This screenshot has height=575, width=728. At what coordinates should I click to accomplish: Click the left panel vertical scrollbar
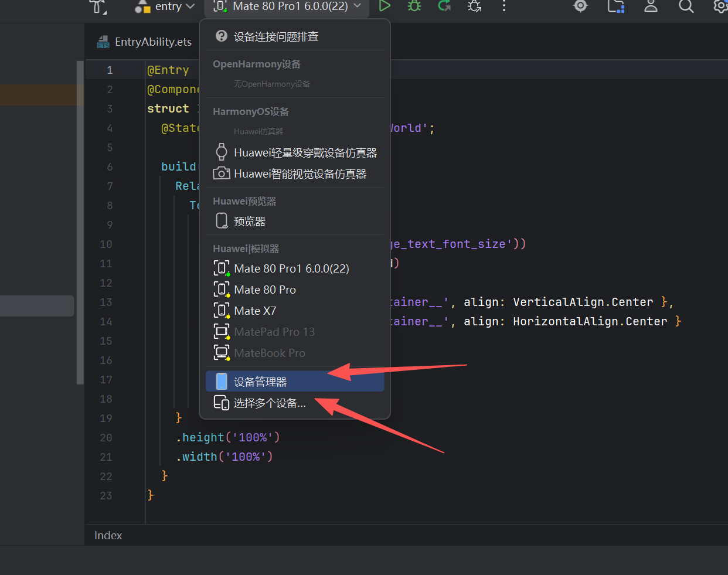[80, 223]
